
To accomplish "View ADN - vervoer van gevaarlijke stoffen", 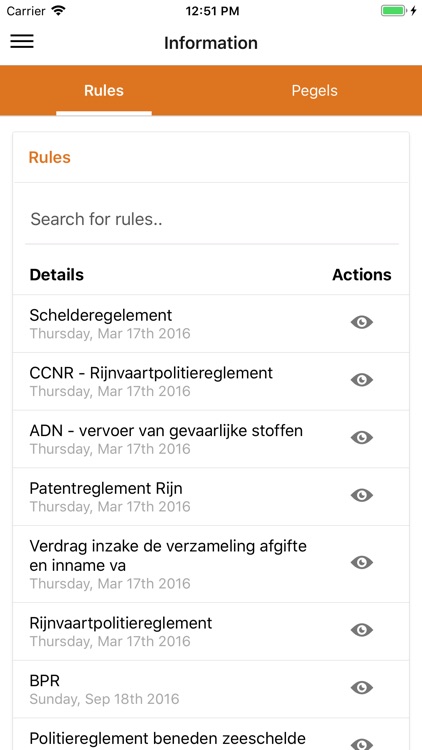I will click(362, 438).
